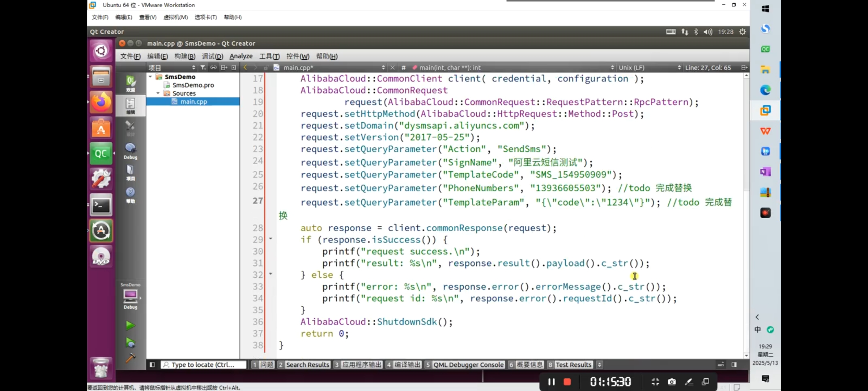Click the go back arrow in editor toolbar

pos(246,67)
